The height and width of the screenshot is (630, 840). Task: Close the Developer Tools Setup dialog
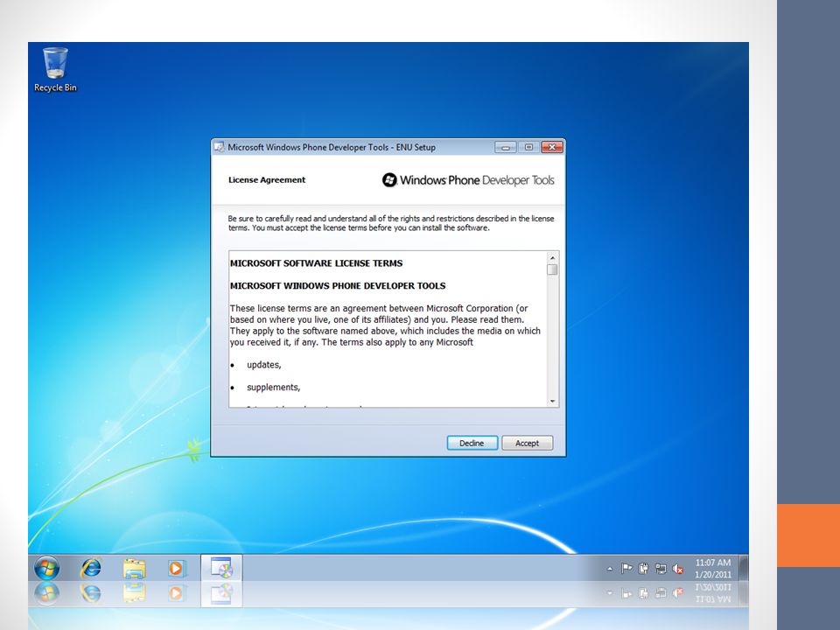(552, 147)
